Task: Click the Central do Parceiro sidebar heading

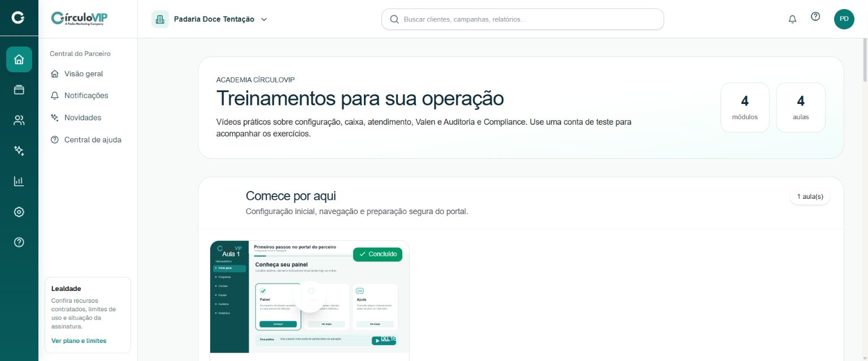Action: pos(80,54)
